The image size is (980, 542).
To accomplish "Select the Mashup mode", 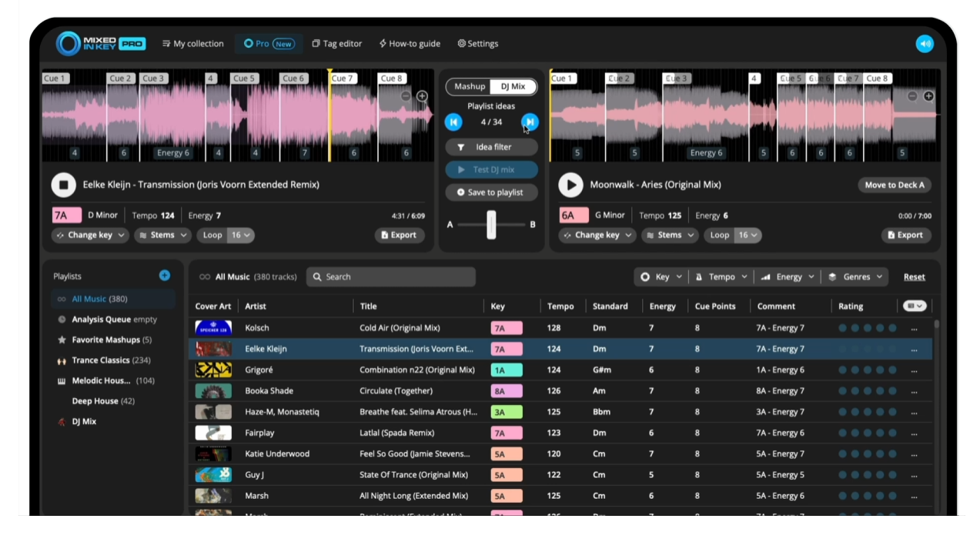I will [470, 86].
